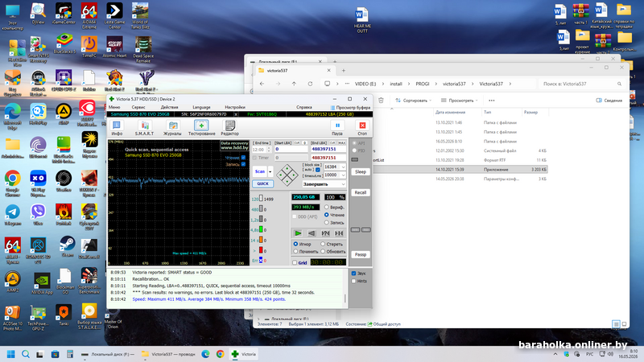Screen dimensions: 644x362
Task: Select the Тестирование icon in Victoria
Action: tap(201, 125)
